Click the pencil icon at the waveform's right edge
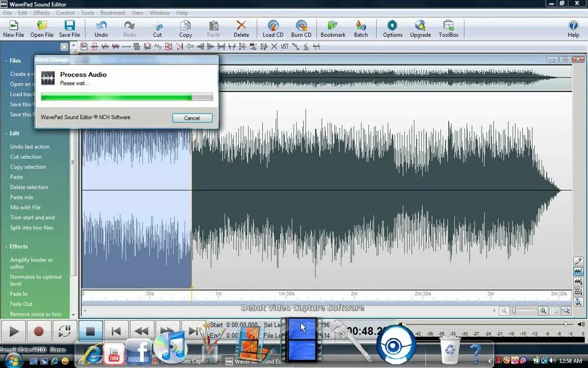 coord(578,261)
